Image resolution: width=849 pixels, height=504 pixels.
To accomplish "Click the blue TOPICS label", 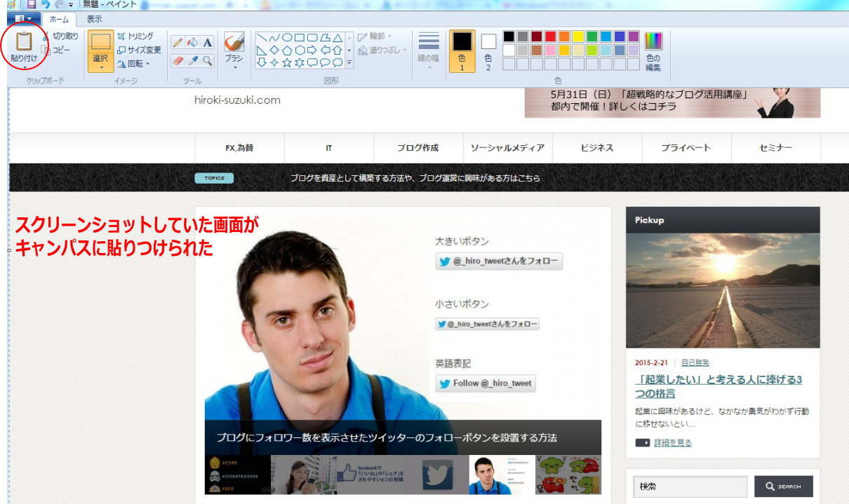I will (214, 178).
